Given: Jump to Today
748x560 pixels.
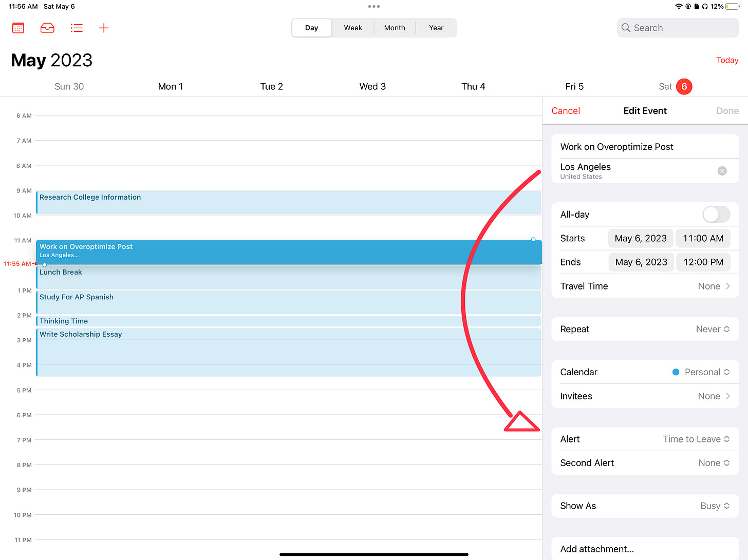Looking at the screenshot, I should 727,60.
